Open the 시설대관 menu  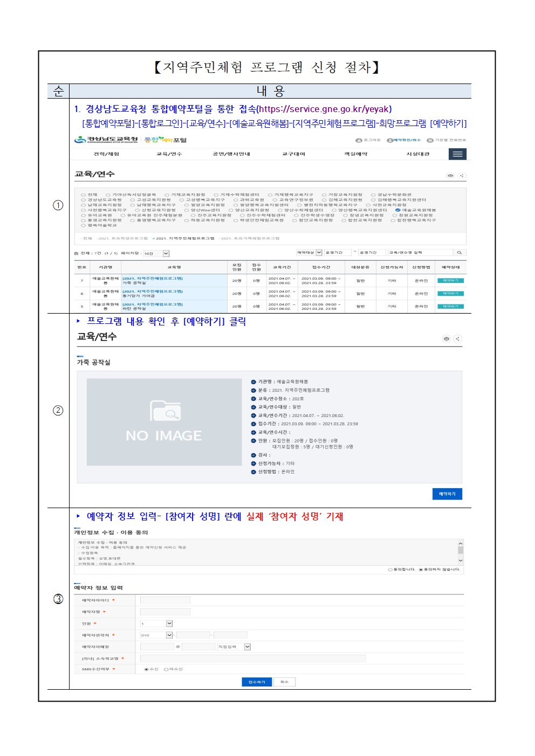(418, 154)
